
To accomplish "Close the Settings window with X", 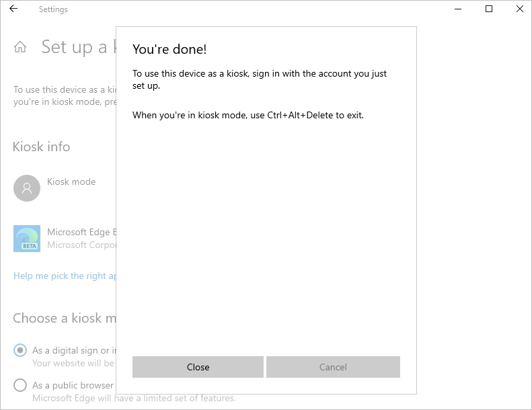I will (x=519, y=9).
